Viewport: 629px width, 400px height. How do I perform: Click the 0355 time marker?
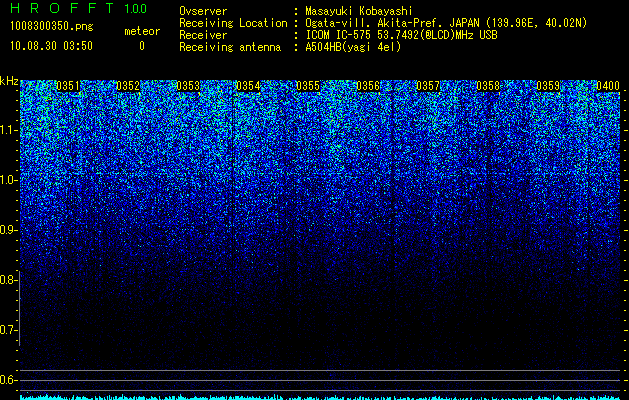pyautogui.click(x=308, y=86)
